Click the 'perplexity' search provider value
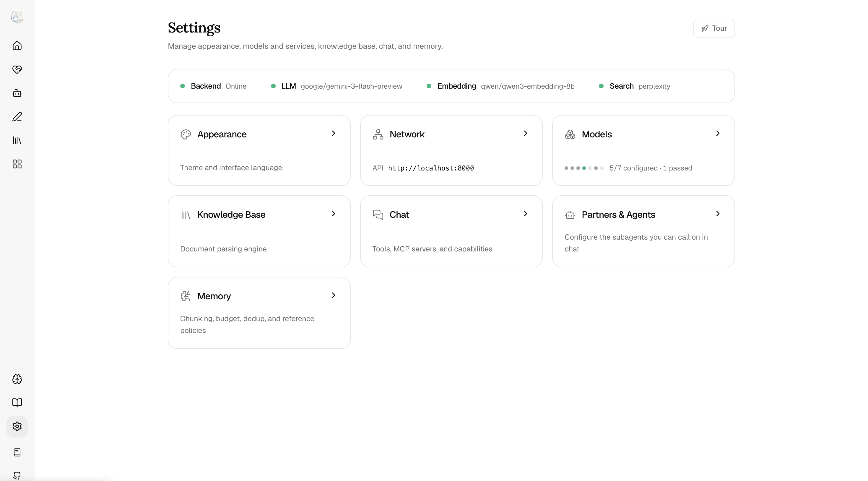Image resolution: width=868 pixels, height=481 pixels. 654,86
